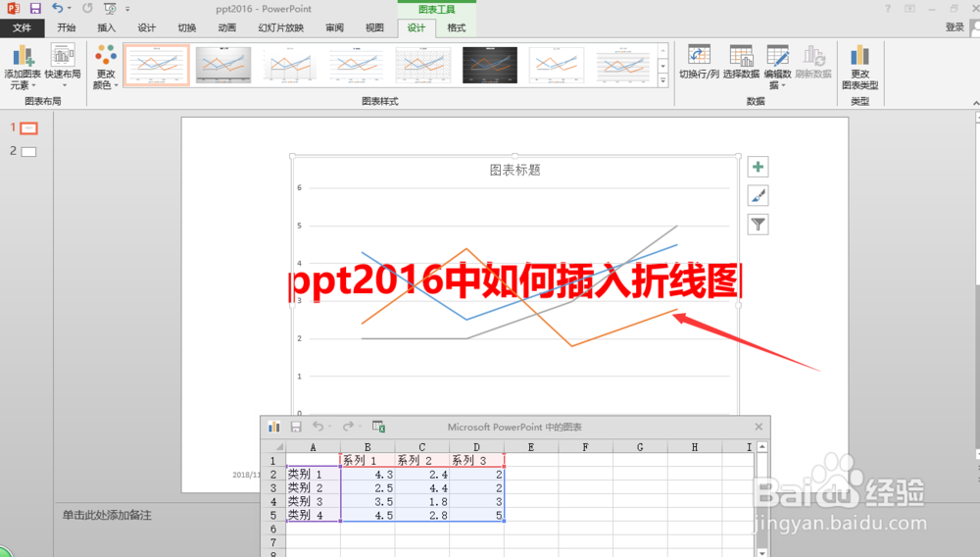
Task: Click redo in the data window toolbar
Action: (x=348, y=427)
